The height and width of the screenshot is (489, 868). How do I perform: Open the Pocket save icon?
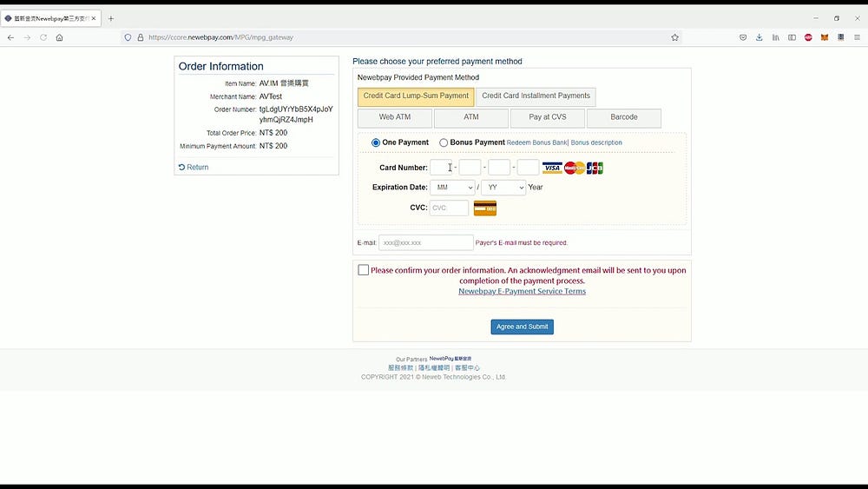[743, 37]
